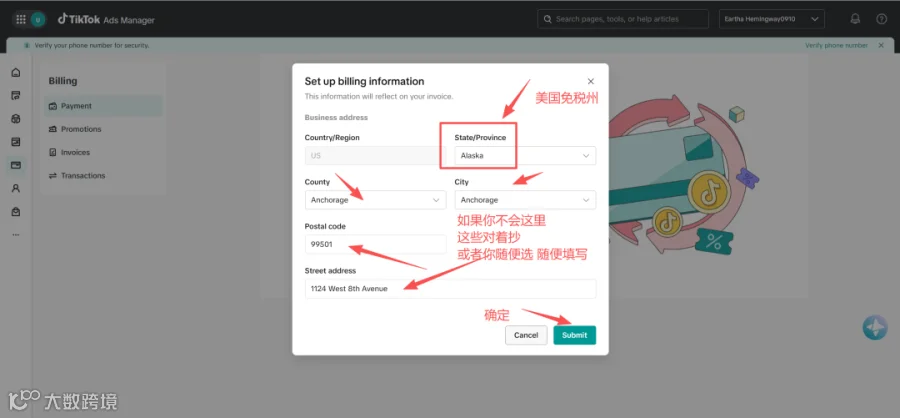Expand the State/Province Alaska dropdown
Image resolution: width=900 pixels, height=418 pixels.
[525, 156]
